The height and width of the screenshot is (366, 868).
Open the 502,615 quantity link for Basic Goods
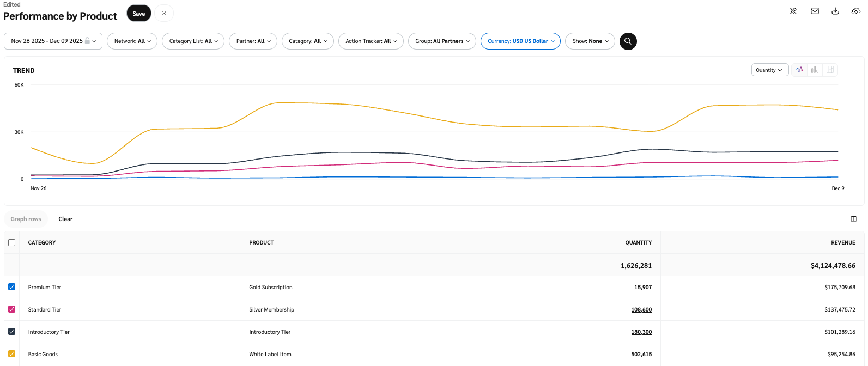(641, 355)
